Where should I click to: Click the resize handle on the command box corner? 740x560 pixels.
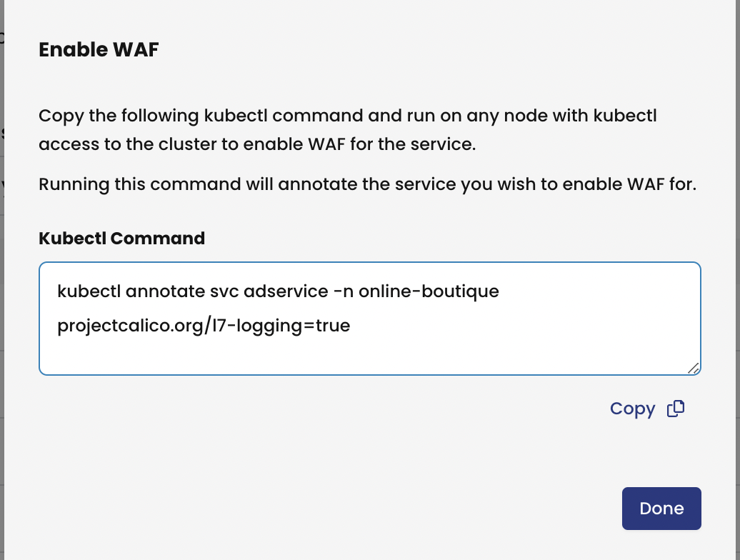[x=694, y=369]
